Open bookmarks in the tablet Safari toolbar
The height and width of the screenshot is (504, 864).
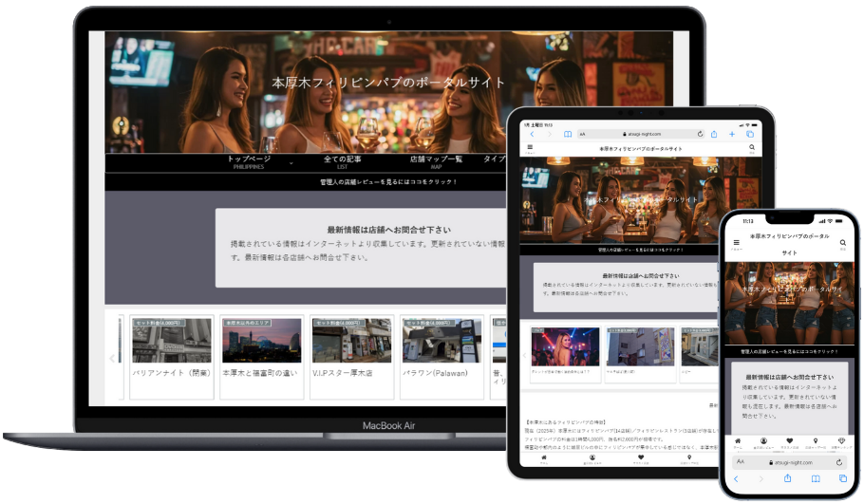(568, 135)
